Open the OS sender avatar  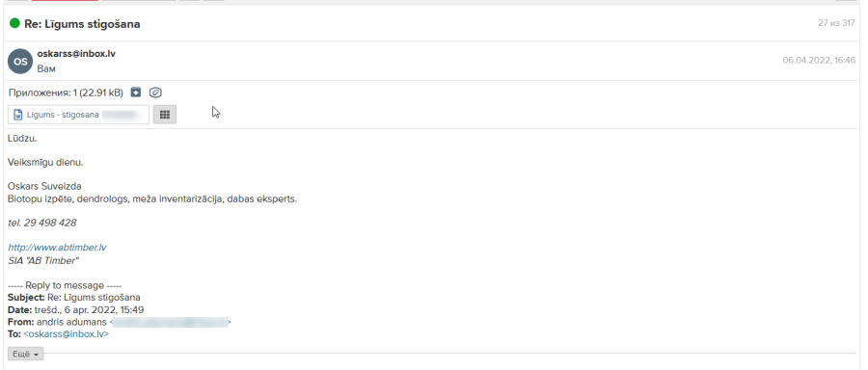click(20, 62)
